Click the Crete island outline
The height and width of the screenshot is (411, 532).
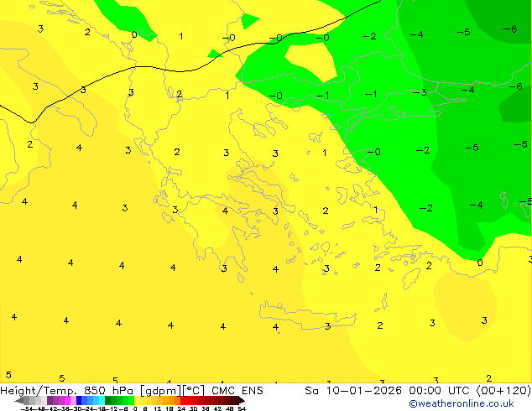pos(307,316)
